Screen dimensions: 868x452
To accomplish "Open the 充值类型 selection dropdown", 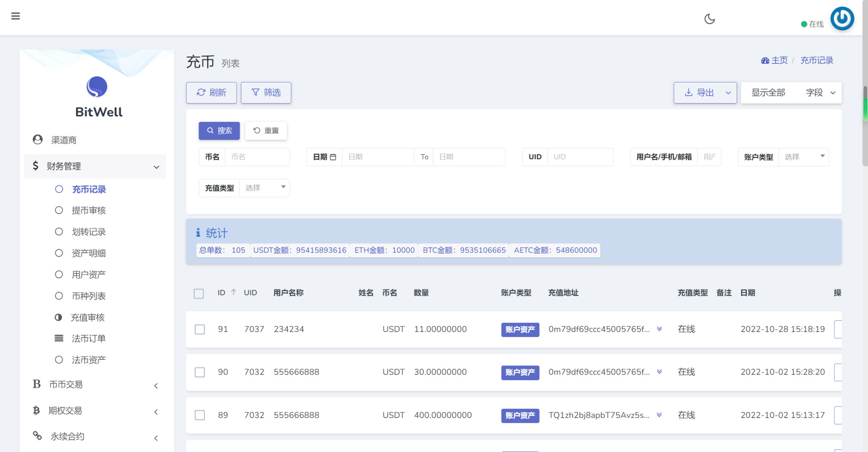I will 264,188.
